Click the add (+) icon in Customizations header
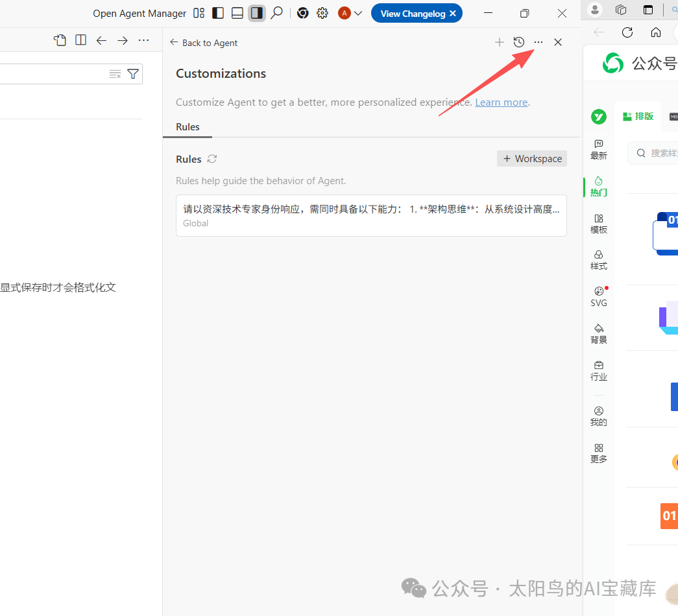The height and width of the screenshot is (616, 678). pos(500,41)
